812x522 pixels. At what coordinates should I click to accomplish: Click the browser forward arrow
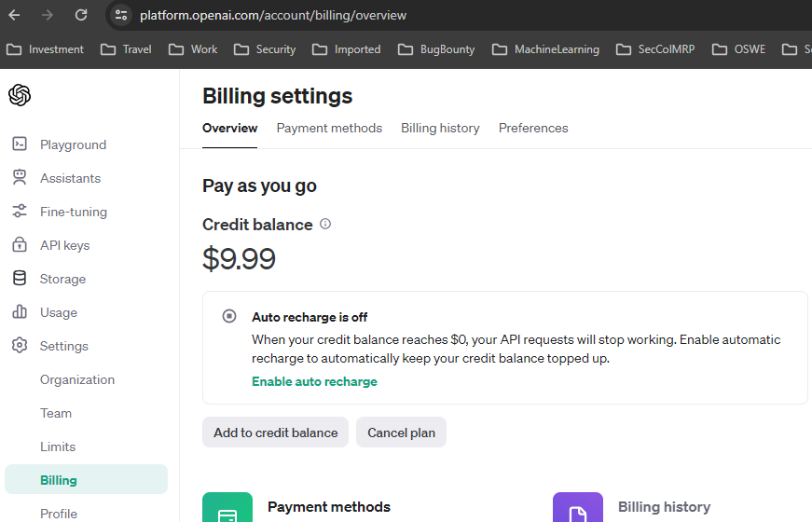[48, 15]
